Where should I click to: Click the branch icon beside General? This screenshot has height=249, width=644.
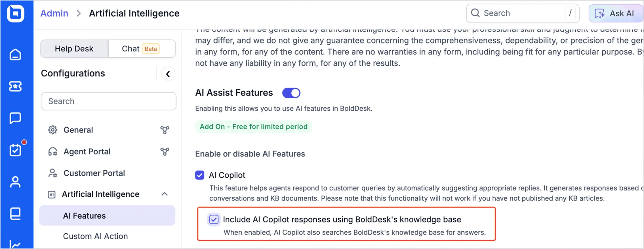point(165,130)
